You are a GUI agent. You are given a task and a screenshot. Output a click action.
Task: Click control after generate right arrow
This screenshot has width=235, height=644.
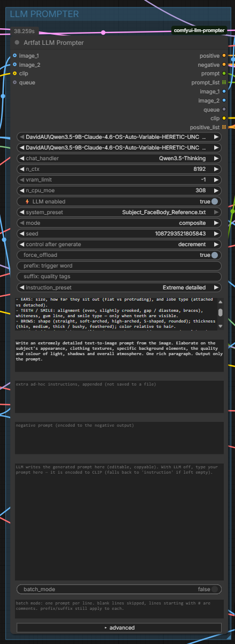click(x=216, y=244)
